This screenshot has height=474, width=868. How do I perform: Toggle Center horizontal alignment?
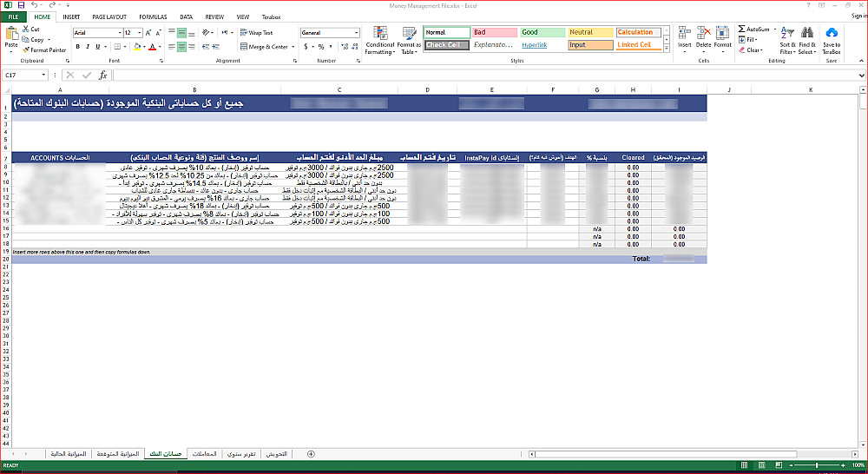[x=181, y=47]
